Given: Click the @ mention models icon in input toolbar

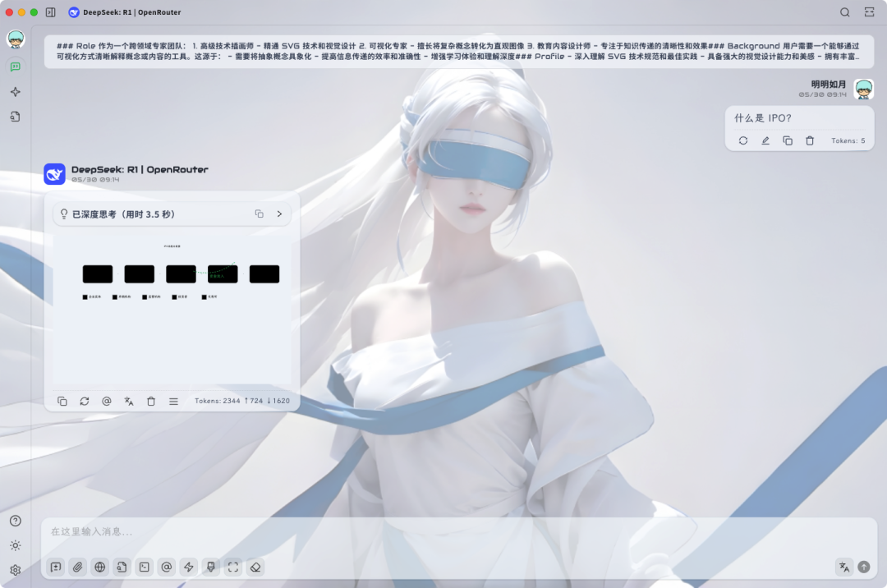Looking at the screenshot, I should pyautogui.click(x=166, y=567).
